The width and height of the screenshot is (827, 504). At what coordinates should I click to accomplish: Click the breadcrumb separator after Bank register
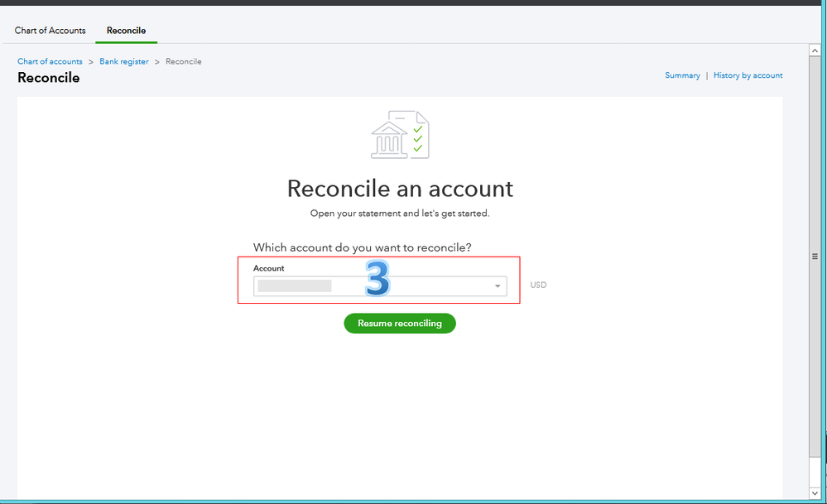[156, 61]
